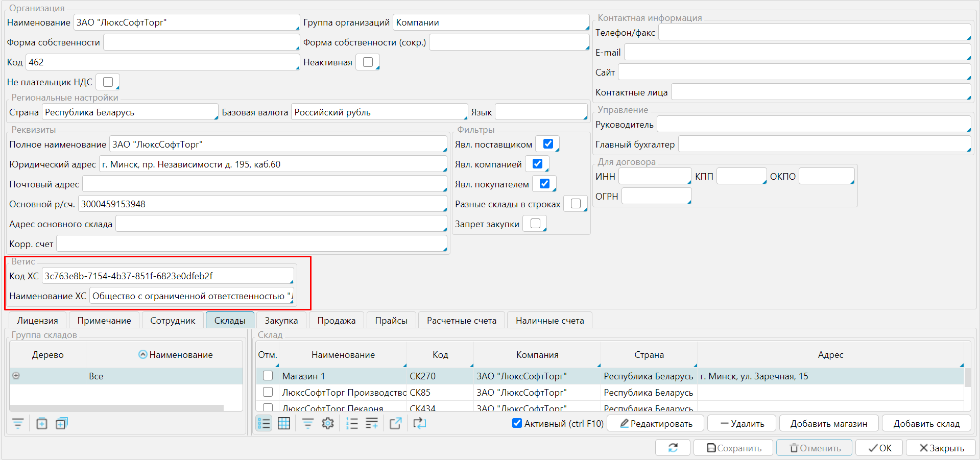
Task: Click the refresh button next to Сохранить
Action: click(x=673, y=448)
